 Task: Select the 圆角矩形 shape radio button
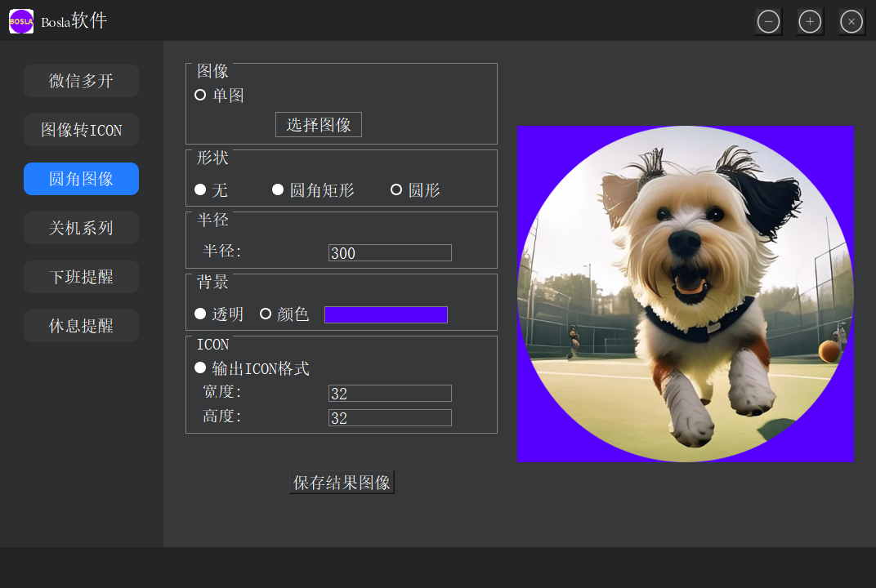(278, 190)
